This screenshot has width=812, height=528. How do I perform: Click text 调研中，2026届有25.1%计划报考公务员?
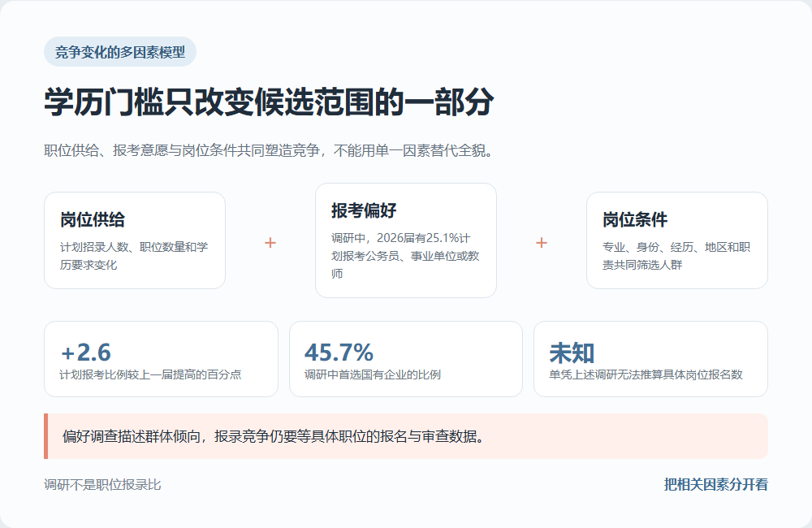[405, 256]
